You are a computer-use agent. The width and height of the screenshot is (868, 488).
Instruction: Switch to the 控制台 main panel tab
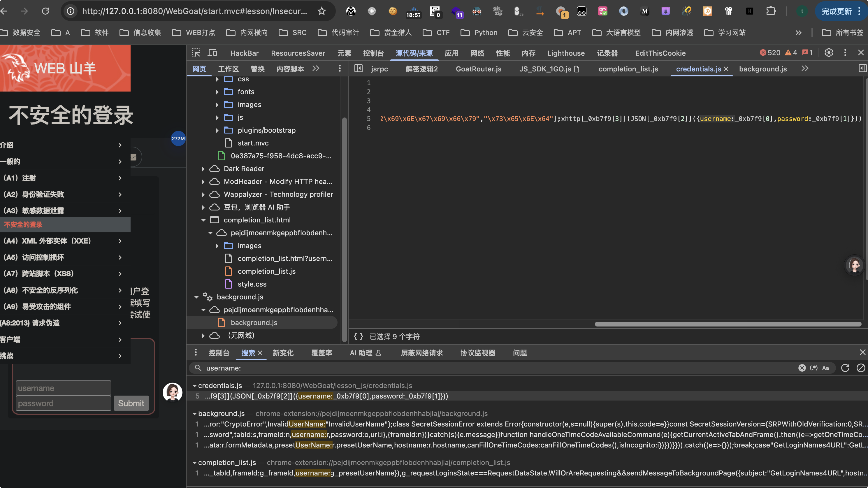click(373, 53)
